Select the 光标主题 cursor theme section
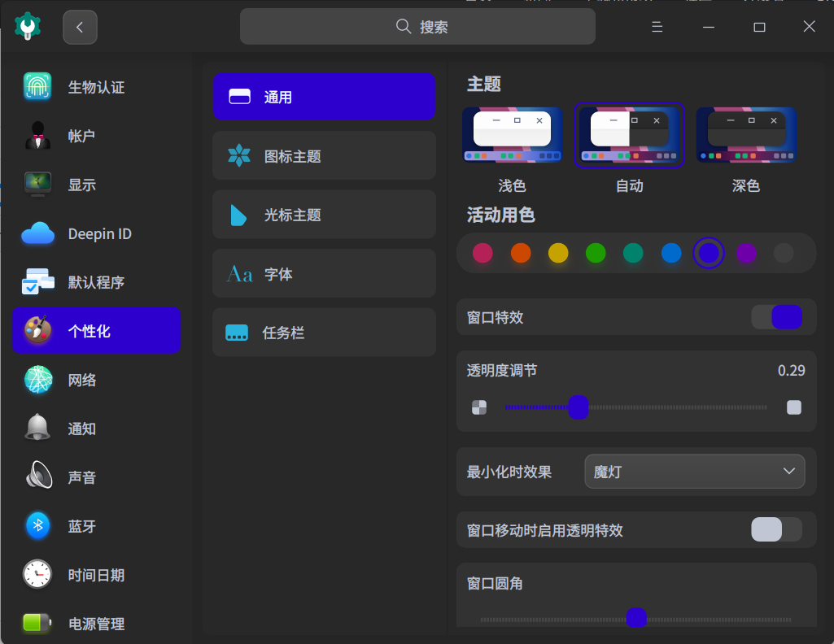 [324, 214]
